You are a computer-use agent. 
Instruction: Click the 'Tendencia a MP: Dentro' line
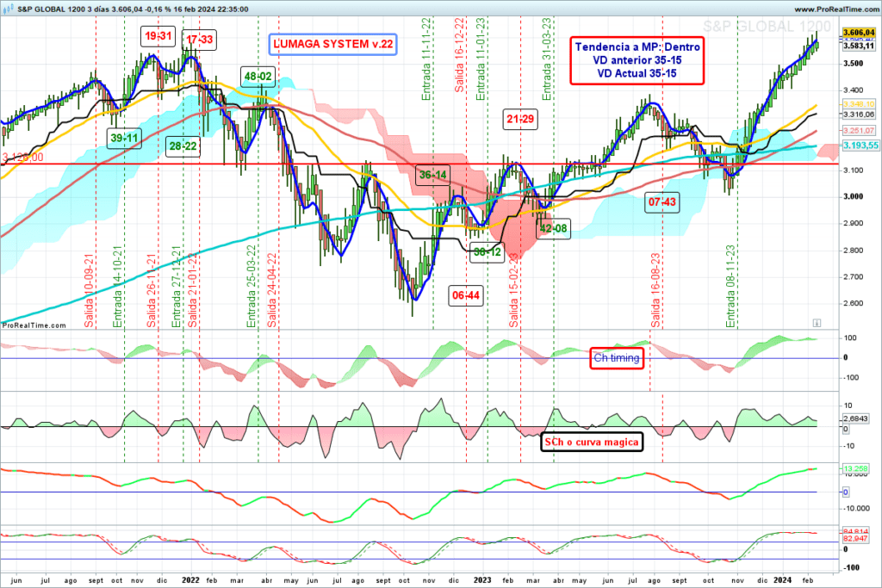[637, 47]
